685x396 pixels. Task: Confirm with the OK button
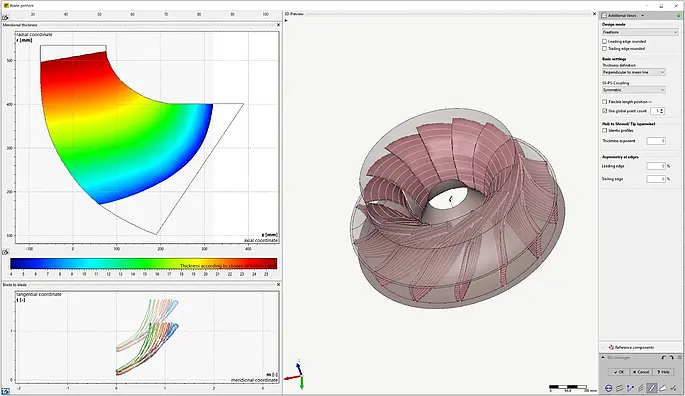[619, 372]
